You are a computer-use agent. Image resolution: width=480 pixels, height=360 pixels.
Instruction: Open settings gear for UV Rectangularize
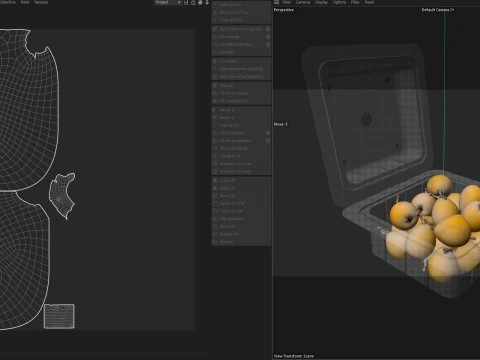click(x=268, y=141)
